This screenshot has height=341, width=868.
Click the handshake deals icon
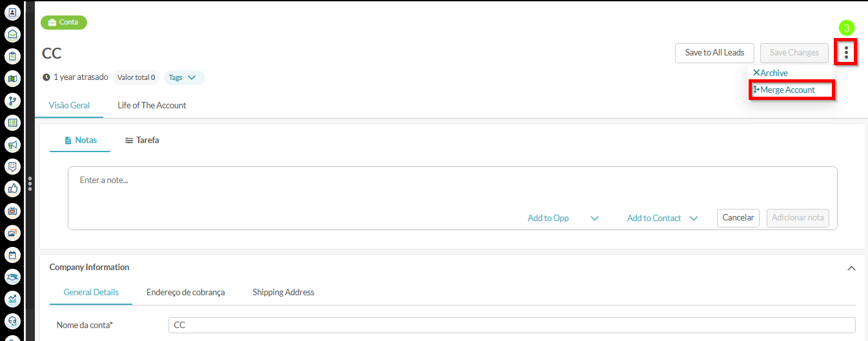[x=12, y=277]
